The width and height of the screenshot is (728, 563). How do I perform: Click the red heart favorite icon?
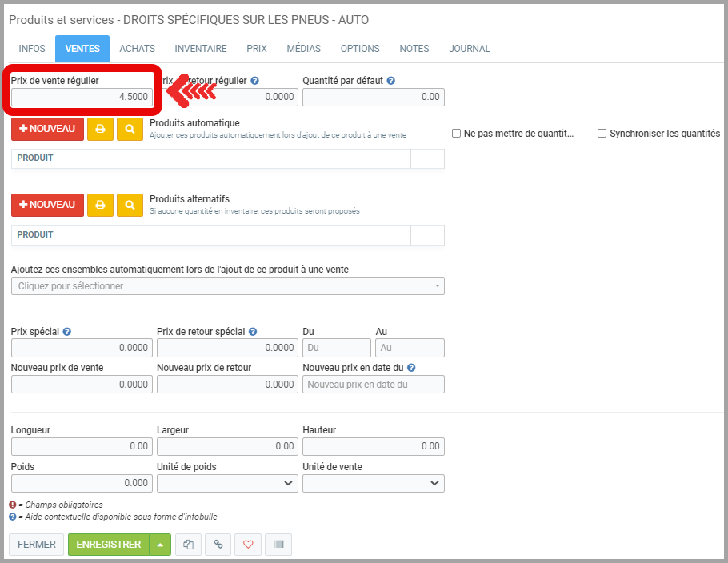pos(248,545)
